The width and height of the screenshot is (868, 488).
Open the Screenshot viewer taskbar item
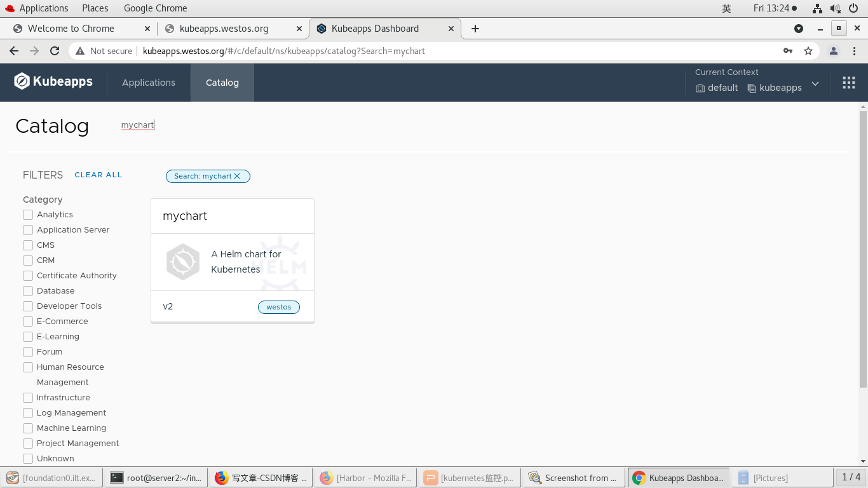point(573,478)
